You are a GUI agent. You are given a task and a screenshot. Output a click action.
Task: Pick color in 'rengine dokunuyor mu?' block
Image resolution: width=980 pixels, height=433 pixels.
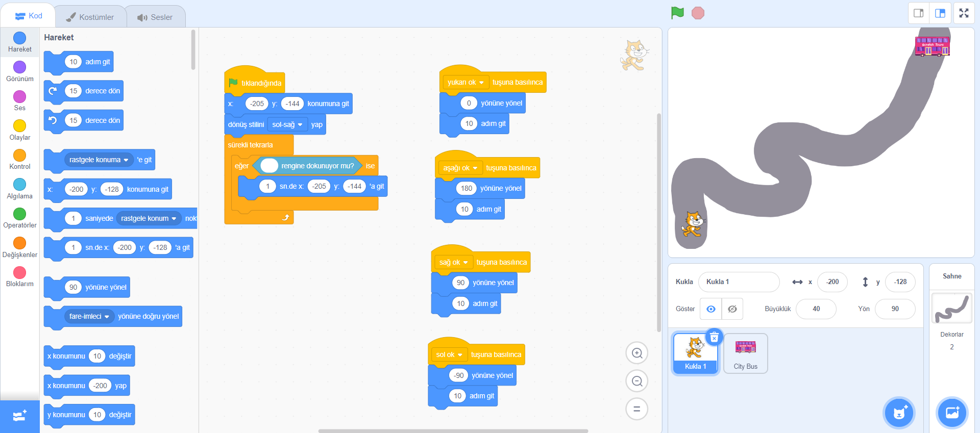point(269,166)
